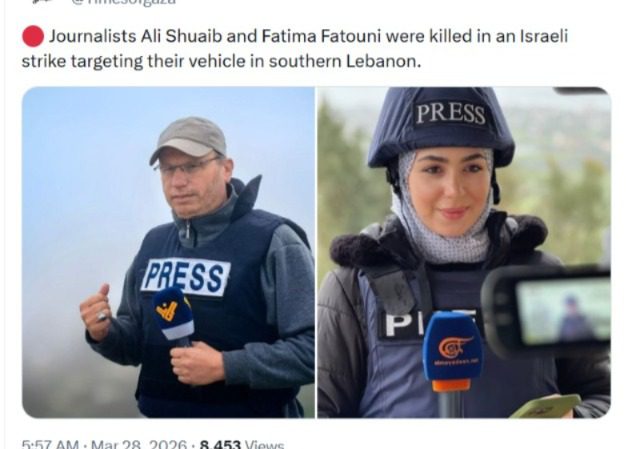The image size is (626, 449).
Task: Click the silver ring on man's hand
Action: click(x=102, y=316)
